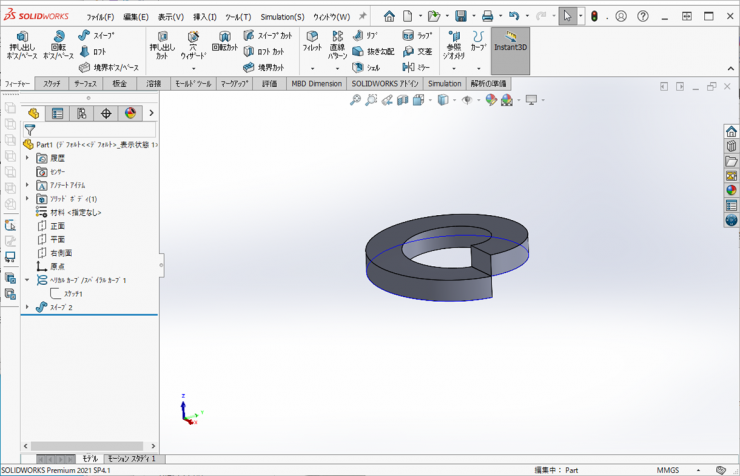Toggle the hide/show items eye icon
Image resolution: width=740 pixels, height=476 pixels.
point(467,100)
